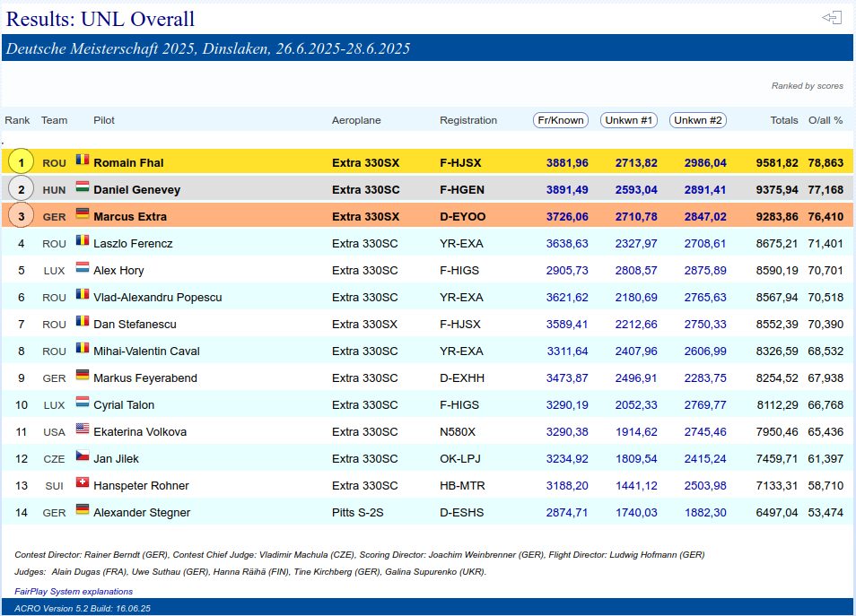
Task: Open Alexander Stegner's score 1882,30
Action: 705,512
